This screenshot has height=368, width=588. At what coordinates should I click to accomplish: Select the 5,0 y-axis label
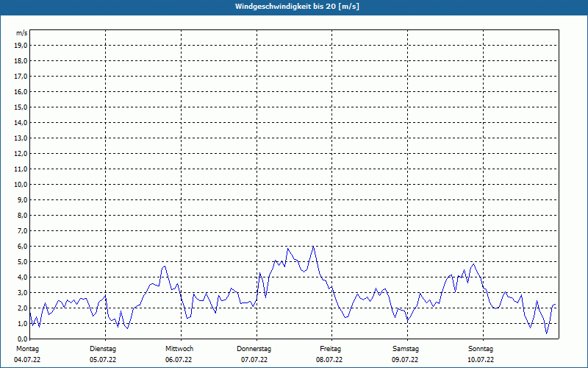(x=23, y=261)
